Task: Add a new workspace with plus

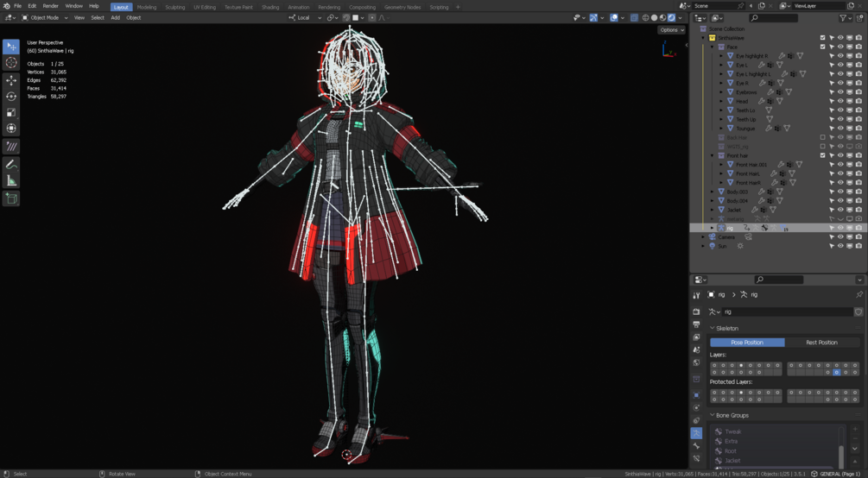Action: coord(458,7)
